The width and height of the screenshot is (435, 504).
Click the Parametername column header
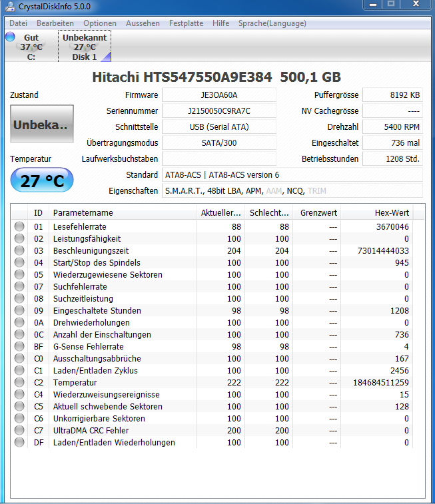123,213
